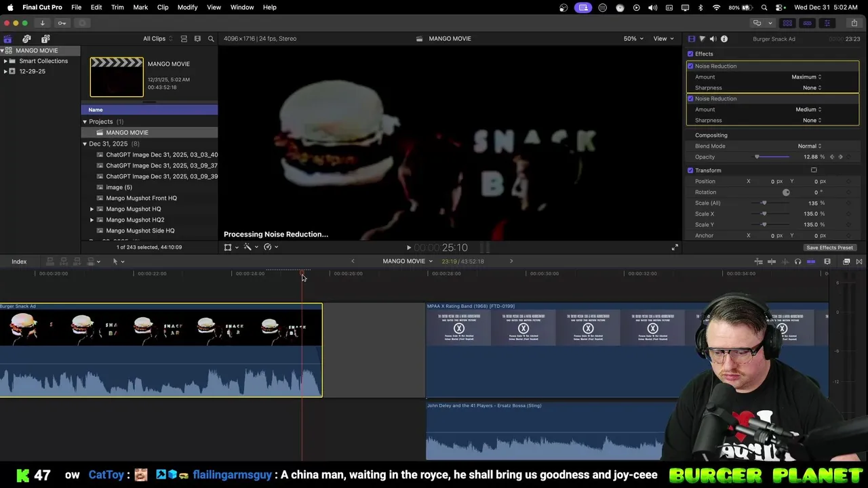This screenshot has height=488, width=868.
Task: Open the Mark menu
Action: 140,7
